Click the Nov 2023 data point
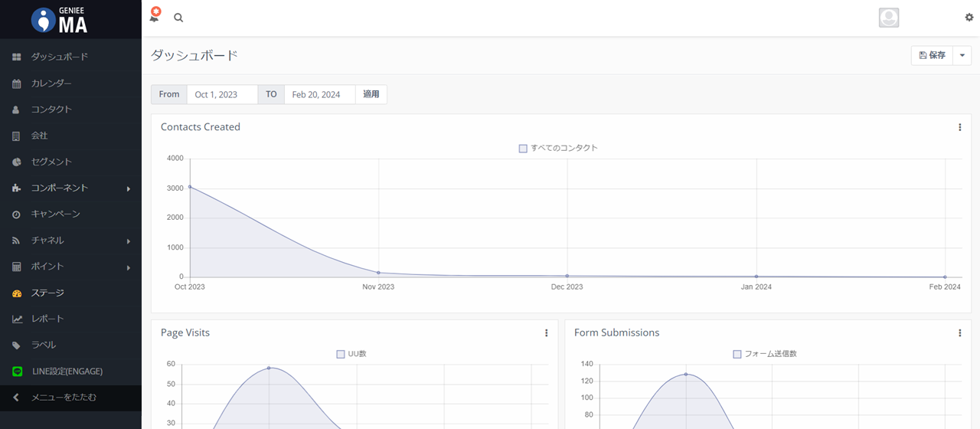This screenshot has width=980, height=429. (378, 273)
